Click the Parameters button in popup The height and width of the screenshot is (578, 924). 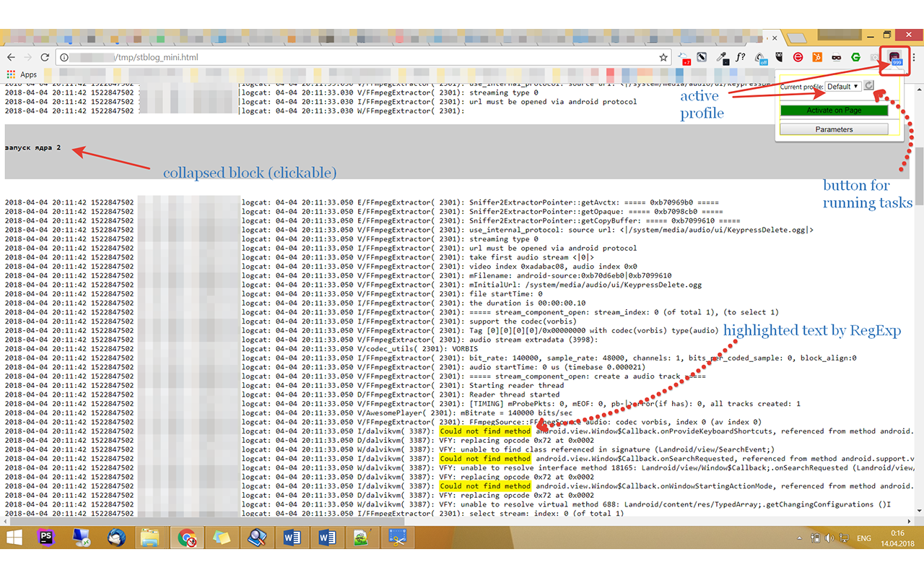coord(834,129)
